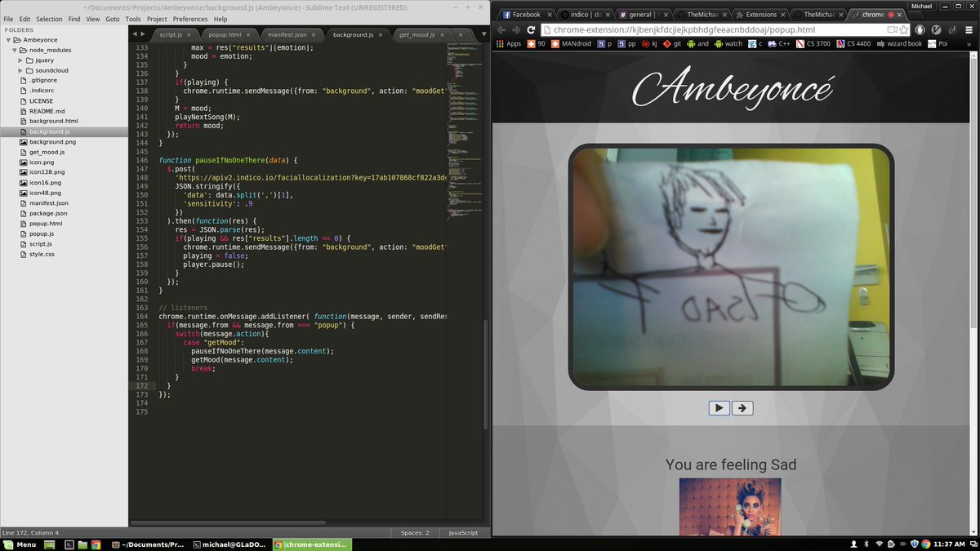Collapse the Ambeyonce folder in sidebar
This screenshot has height=551, width=980.
[8, 39]
